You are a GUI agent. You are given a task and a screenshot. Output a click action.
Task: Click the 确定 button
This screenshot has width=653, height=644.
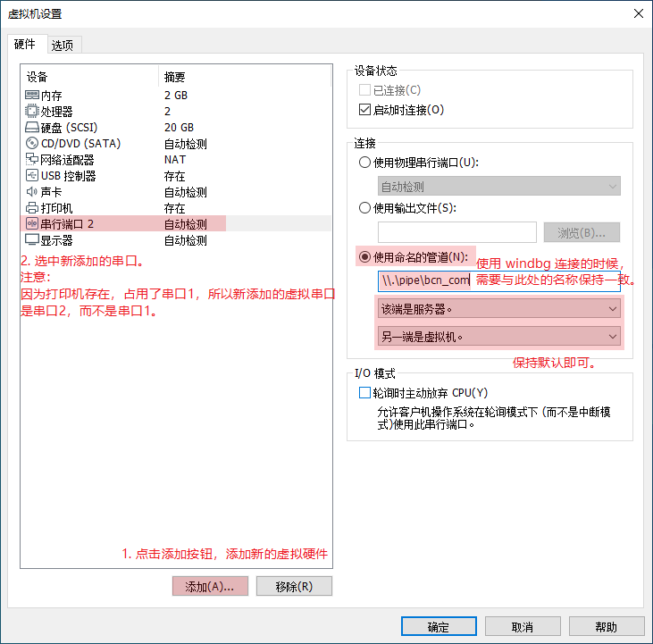[439, 626]
